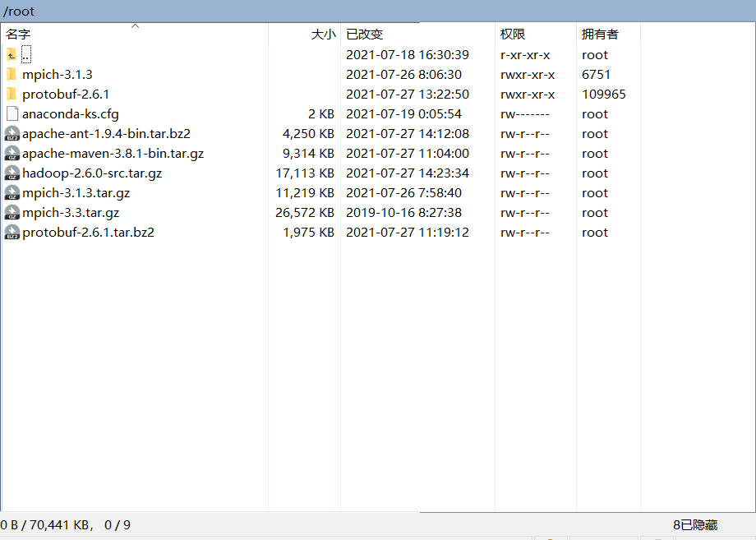
Task: Click the r-xr-xr-x permission value
Action: tap(525, 55)
